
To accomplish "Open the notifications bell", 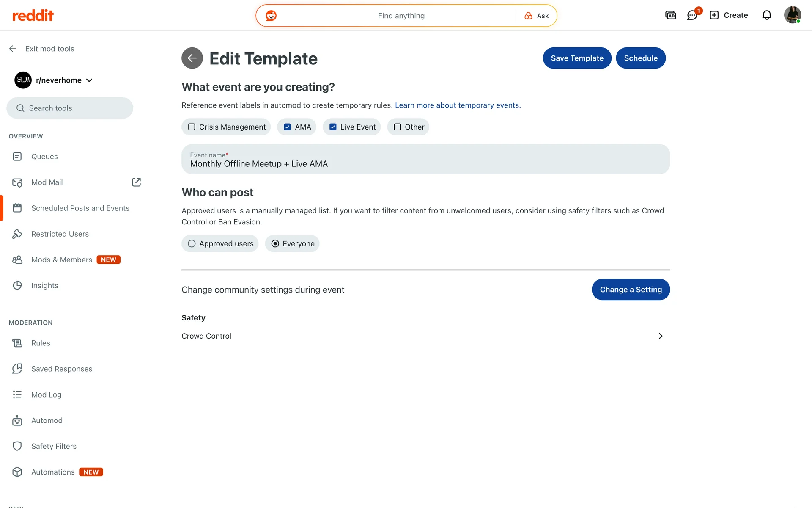I will [x=766, y=16].
